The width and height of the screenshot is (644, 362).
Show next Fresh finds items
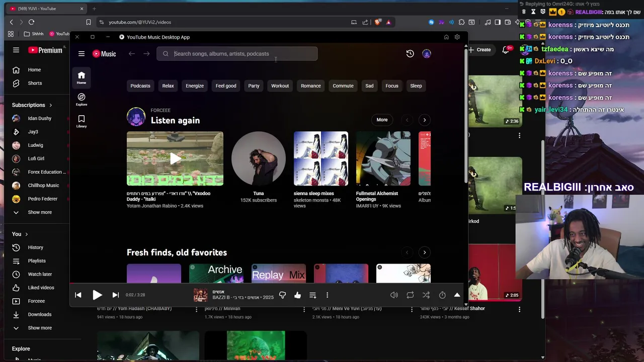424,252
